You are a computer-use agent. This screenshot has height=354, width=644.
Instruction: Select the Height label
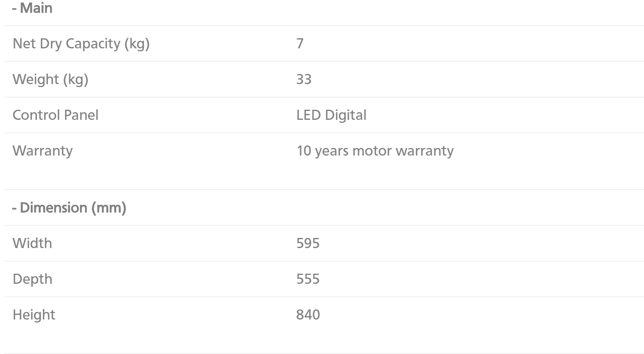point(34,315)
